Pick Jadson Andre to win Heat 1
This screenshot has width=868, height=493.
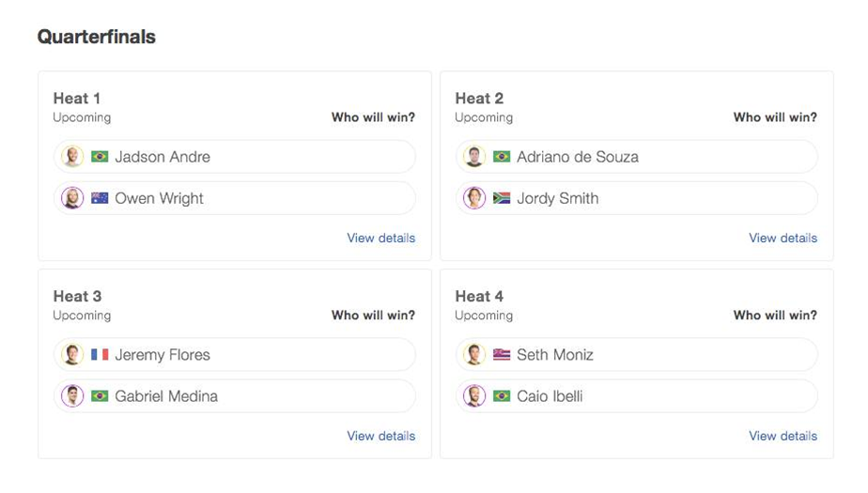(x=235, y=157)
